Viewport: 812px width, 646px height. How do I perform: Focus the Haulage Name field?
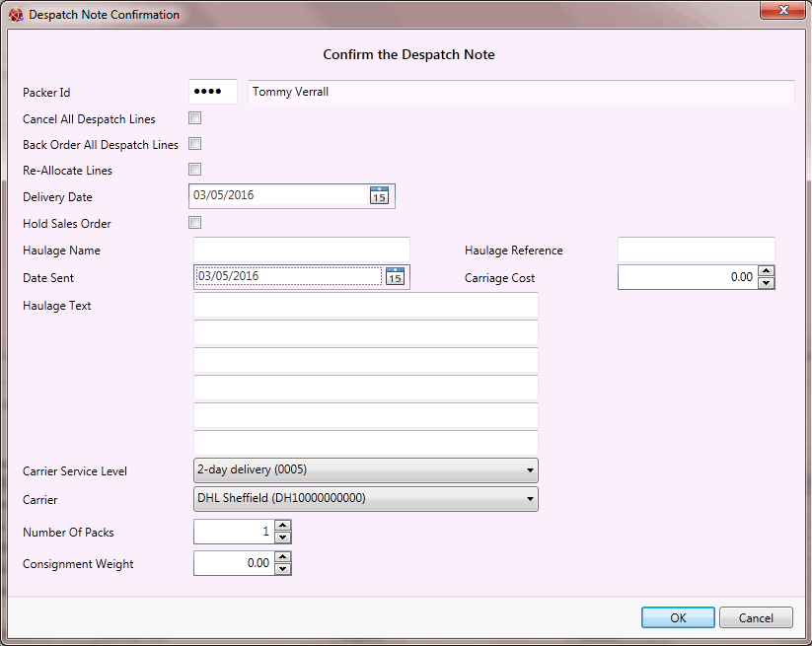(x=301, y=250)
